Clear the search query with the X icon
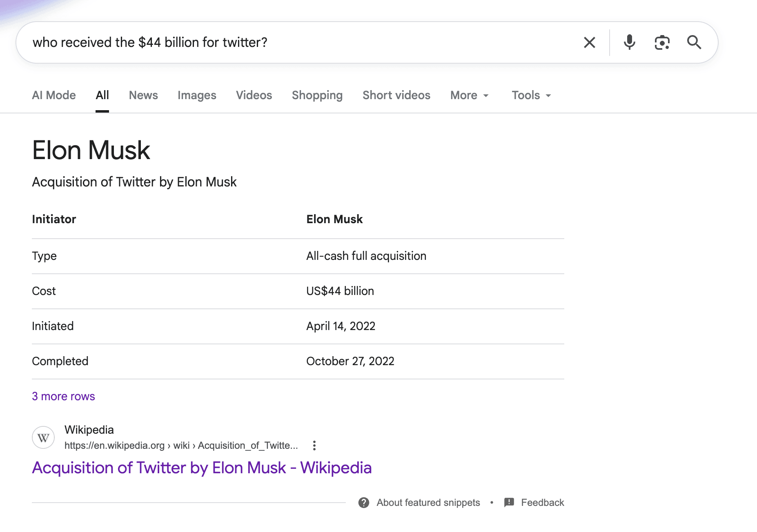This screenshot has width=757, height=532. (589, 42)
